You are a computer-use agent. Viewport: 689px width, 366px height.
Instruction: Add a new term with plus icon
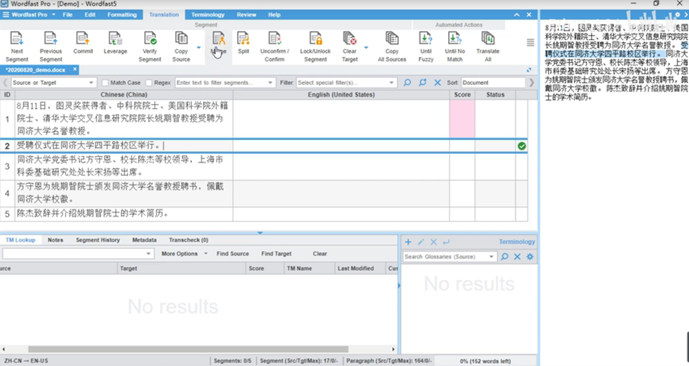click(408, 242)
